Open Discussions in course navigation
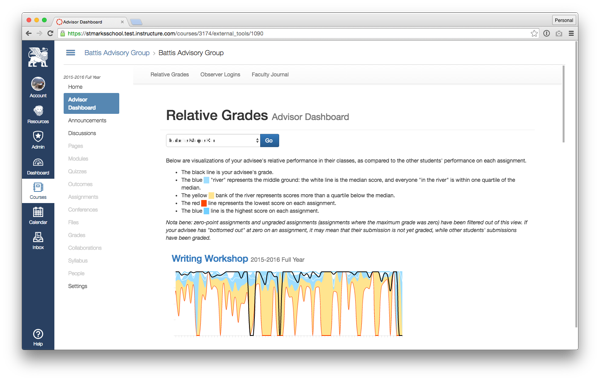 [82, 133]
